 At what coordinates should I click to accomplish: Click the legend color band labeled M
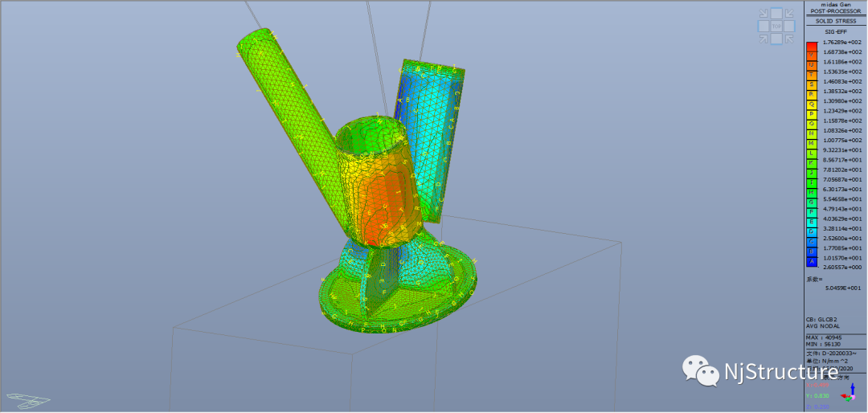tap(812, 145)
